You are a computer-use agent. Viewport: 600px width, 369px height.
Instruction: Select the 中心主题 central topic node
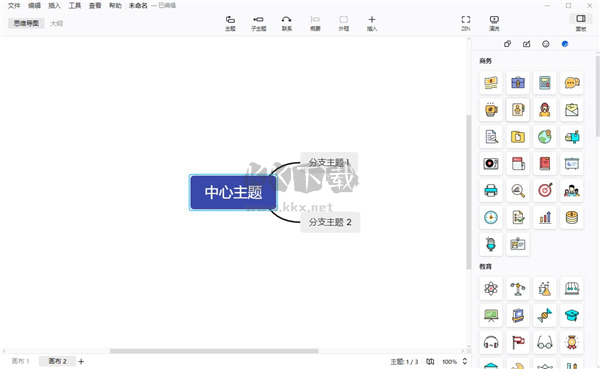point(233,192)
